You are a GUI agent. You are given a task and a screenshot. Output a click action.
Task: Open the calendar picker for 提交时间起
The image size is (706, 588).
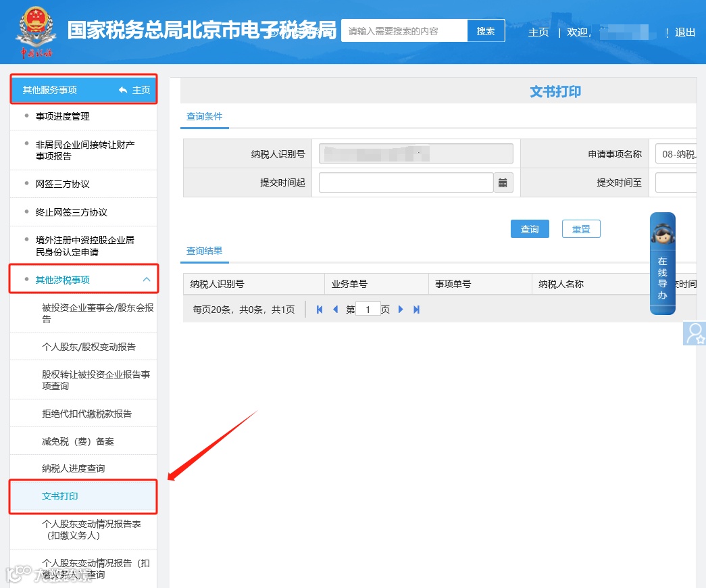(x=503, y=182)
